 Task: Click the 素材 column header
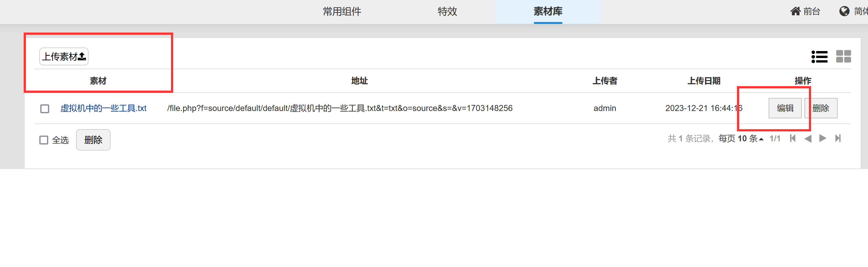click(x=98, y=81)
